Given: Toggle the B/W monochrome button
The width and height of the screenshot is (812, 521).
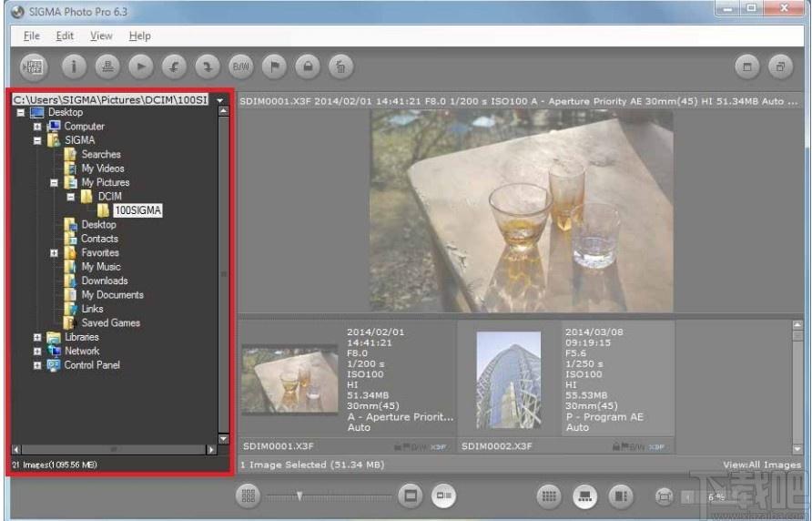Looking at the screenshot, I should click(x=241, y=66).
